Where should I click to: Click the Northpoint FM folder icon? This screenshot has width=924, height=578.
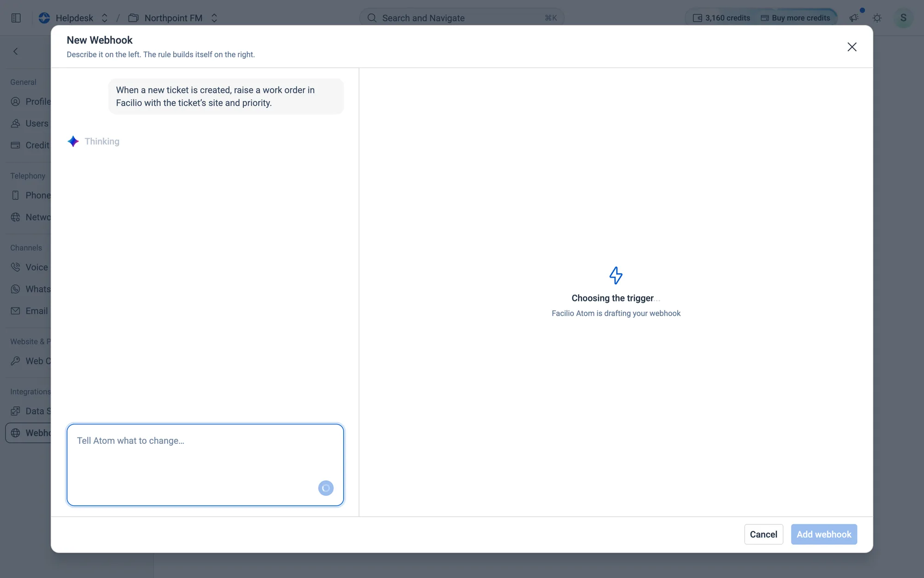(134, 18)
